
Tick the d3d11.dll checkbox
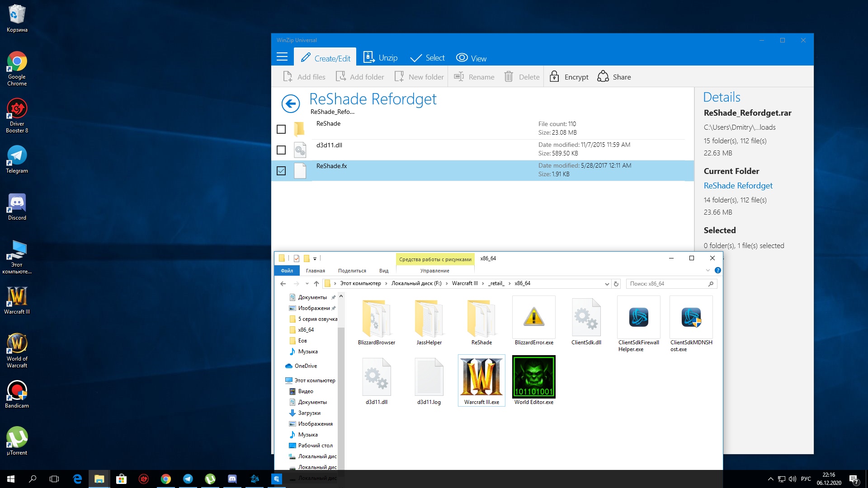[x=281, y=150]
